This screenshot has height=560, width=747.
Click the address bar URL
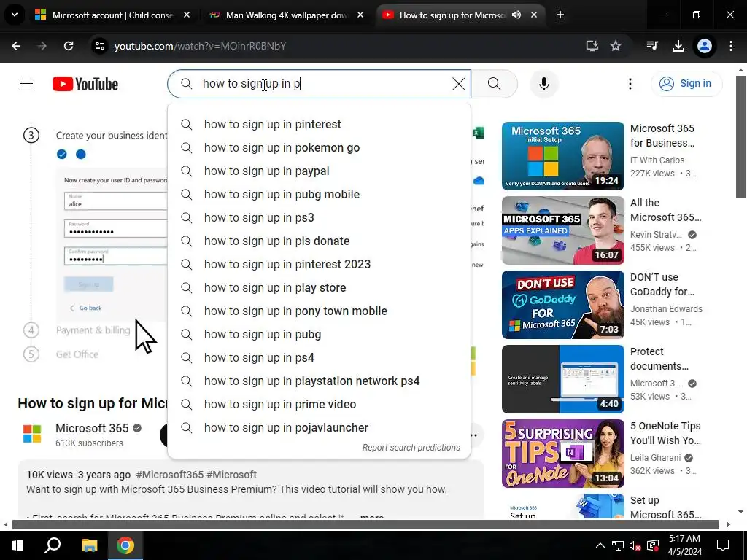200,46
